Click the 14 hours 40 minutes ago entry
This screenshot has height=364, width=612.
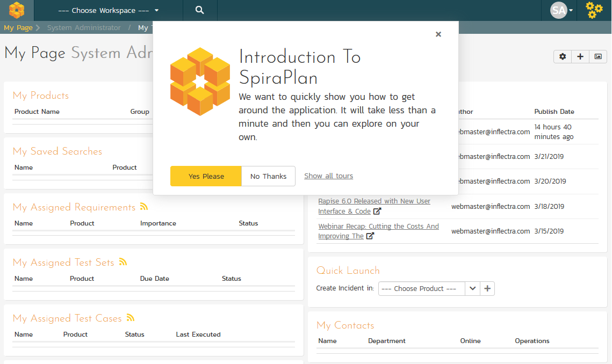(554, 132)
